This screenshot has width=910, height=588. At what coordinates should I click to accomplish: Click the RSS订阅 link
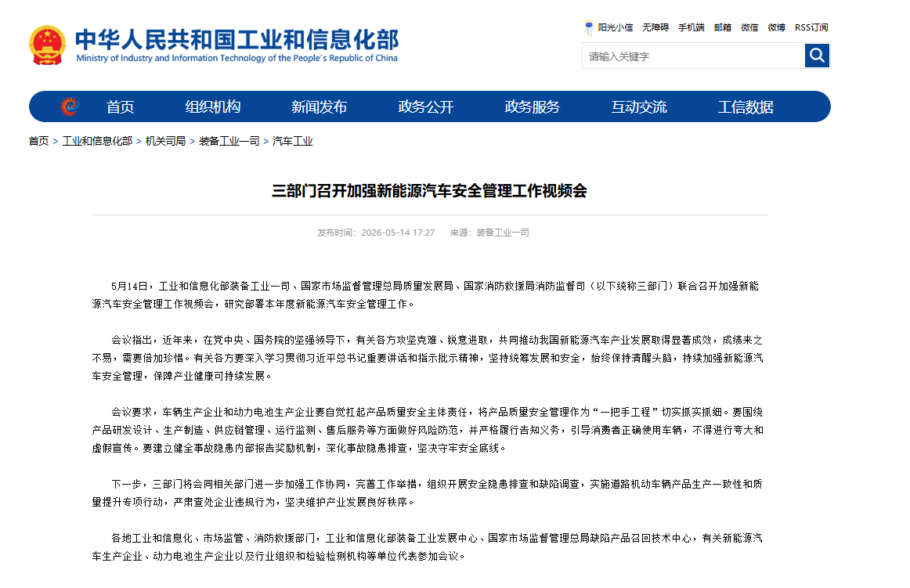(811, 27)
